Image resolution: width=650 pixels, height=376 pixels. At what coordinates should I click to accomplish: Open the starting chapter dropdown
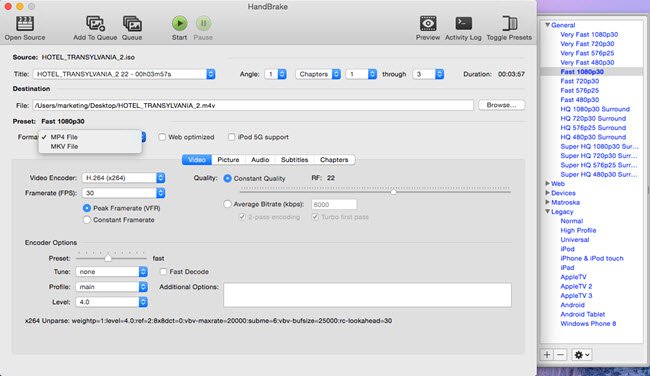(x=361, y=74)
